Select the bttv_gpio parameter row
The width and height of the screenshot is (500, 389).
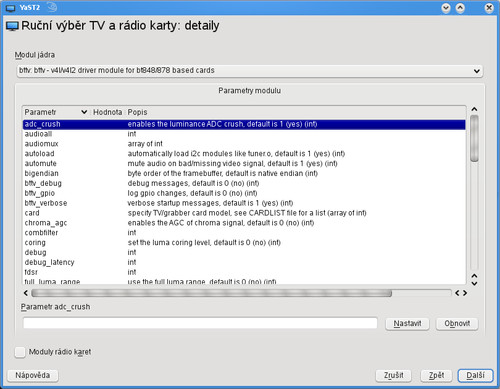(244, 193)
